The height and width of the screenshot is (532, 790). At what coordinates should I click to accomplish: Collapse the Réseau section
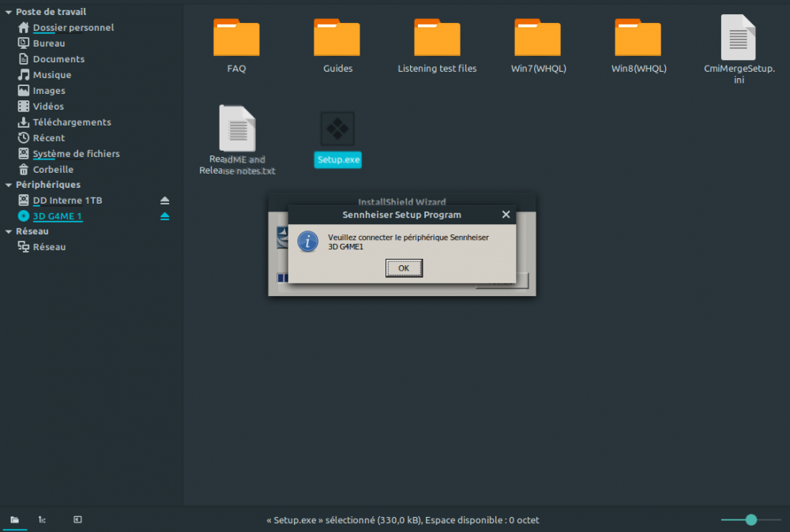(7, 231)
